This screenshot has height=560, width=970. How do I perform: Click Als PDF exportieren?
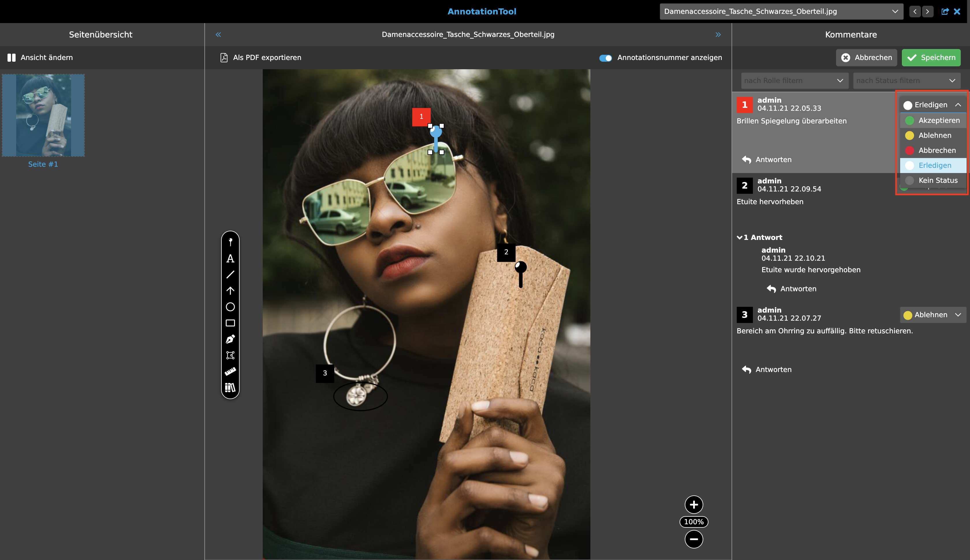261,58
